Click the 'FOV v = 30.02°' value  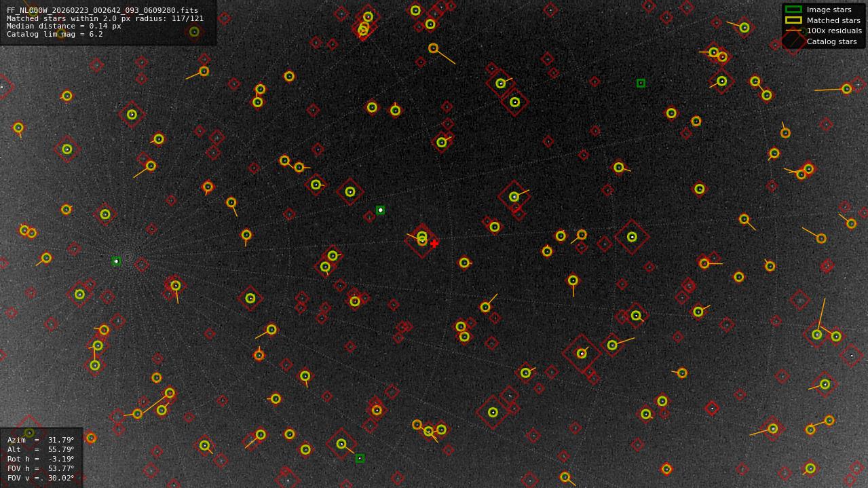(x=41, y=478)
